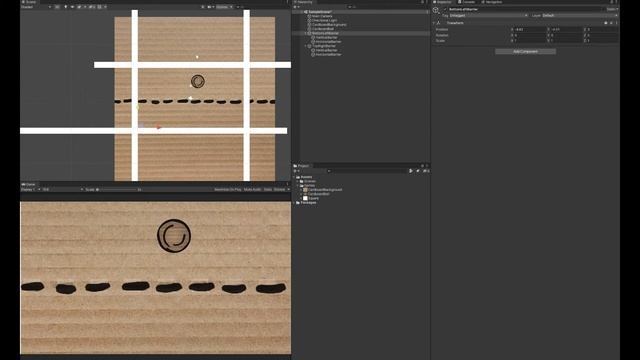
Task: Toggle scene audio icon
Action: pyautogui.click(x=72, y=7)
